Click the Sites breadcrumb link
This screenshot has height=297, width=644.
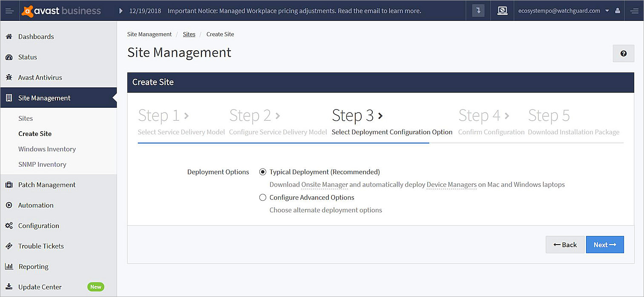click(x=189, y=34)
